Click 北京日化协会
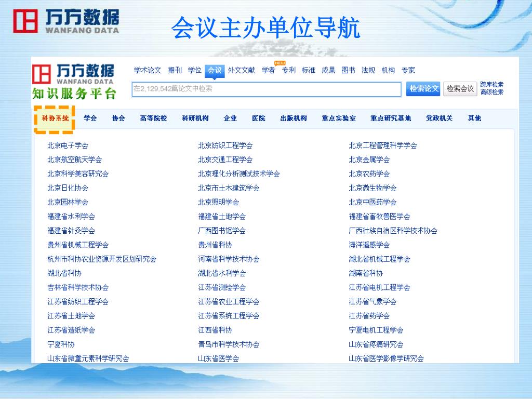The height and width of the screenshot is (399, 532). [x=68, y=188]
